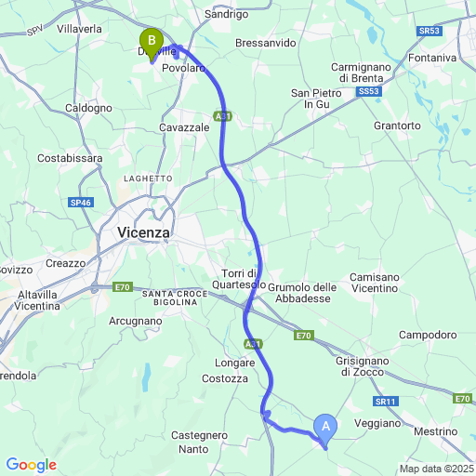This screenshot has height=476, width=476.
Task: Select the Fontaniva town label
Action: 432,58
